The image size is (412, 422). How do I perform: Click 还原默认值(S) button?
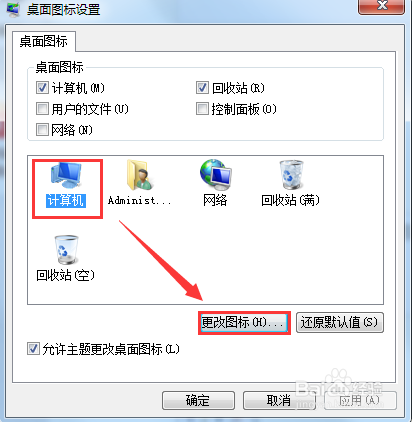tap(340, 322)
